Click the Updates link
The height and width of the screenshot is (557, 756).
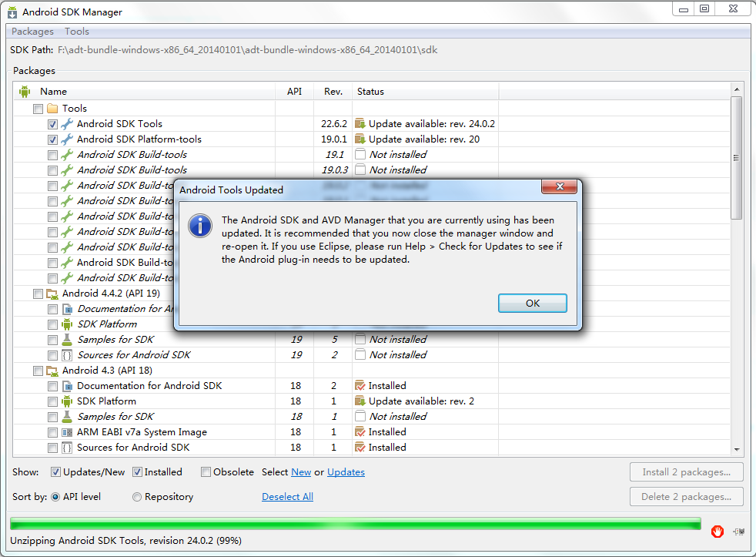346,472
